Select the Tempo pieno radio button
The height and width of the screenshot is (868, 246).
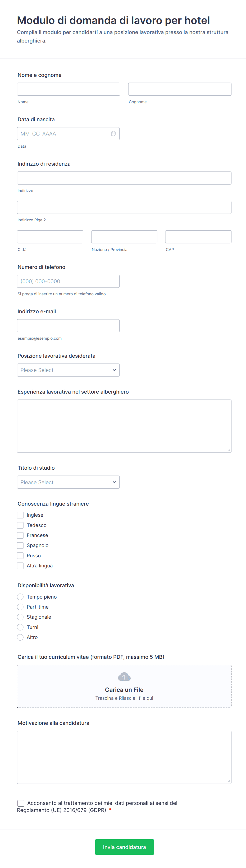pyautogui.click(x=20, y=597)
